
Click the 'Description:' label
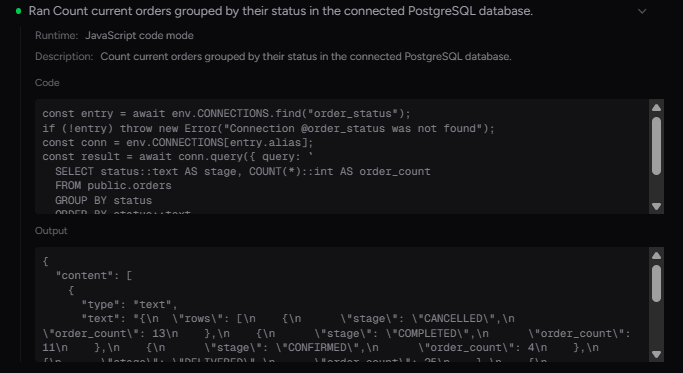point(64,57)
